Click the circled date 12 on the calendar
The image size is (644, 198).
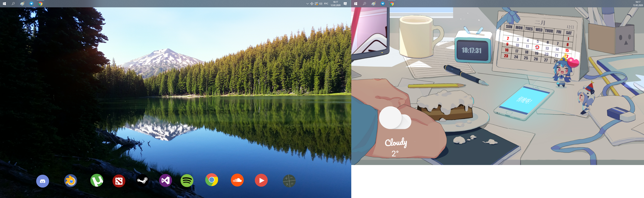[x=537, y=47]
